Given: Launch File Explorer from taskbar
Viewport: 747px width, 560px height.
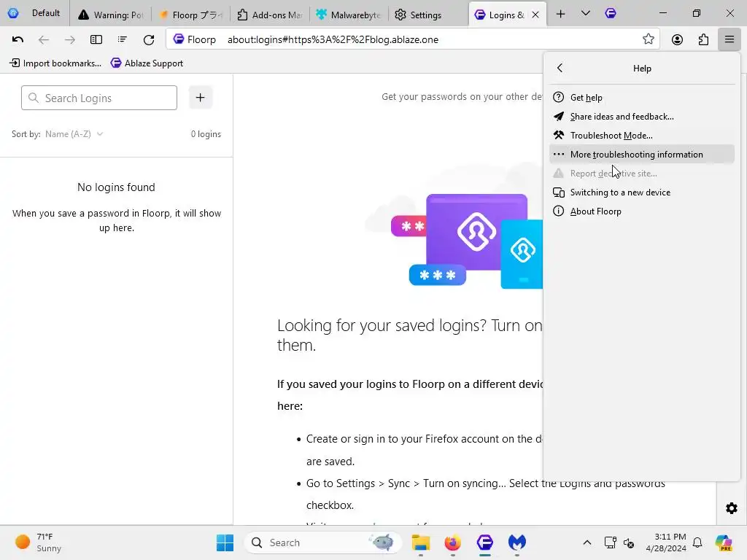Looking at the screenshot, I should pyautogui.click(x=421, y=542).
